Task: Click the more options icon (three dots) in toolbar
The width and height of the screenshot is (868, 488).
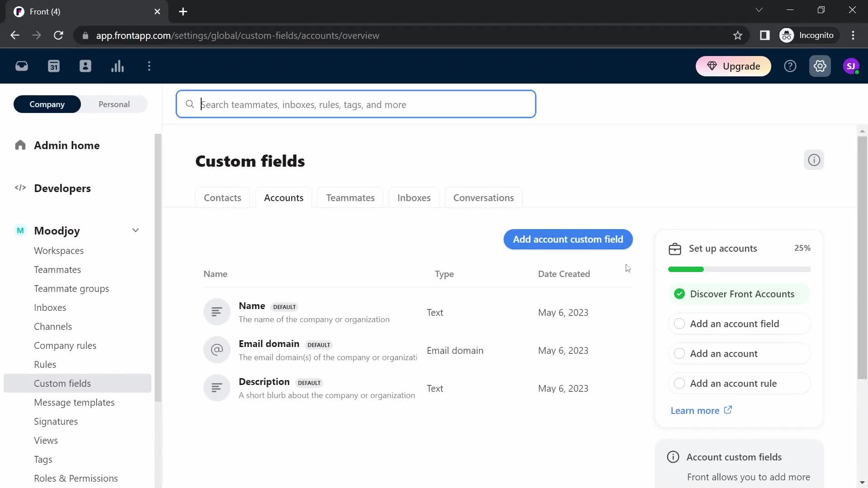Action: pyautogui.click(x=149, y=66)
